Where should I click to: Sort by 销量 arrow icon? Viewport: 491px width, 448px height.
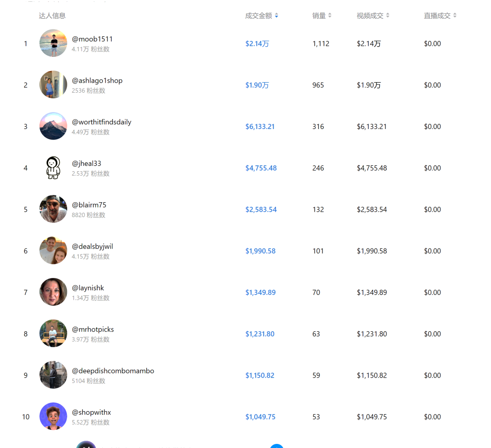(330, 15)
